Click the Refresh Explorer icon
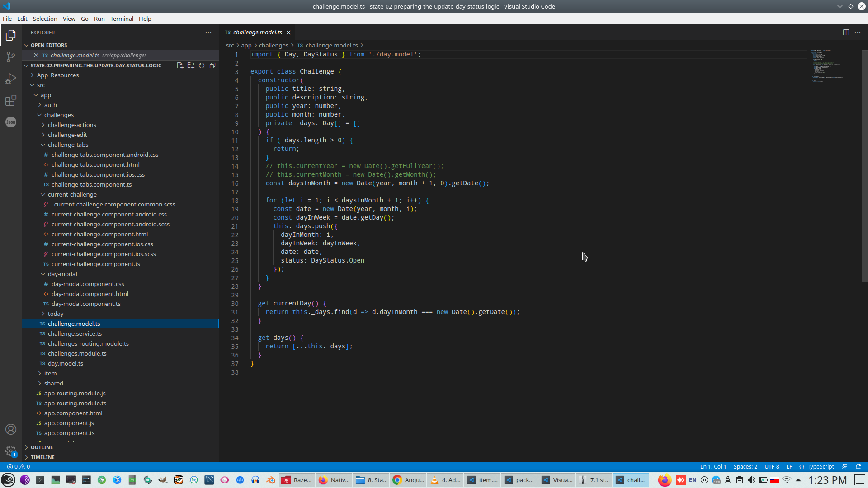 click(202, 66)
